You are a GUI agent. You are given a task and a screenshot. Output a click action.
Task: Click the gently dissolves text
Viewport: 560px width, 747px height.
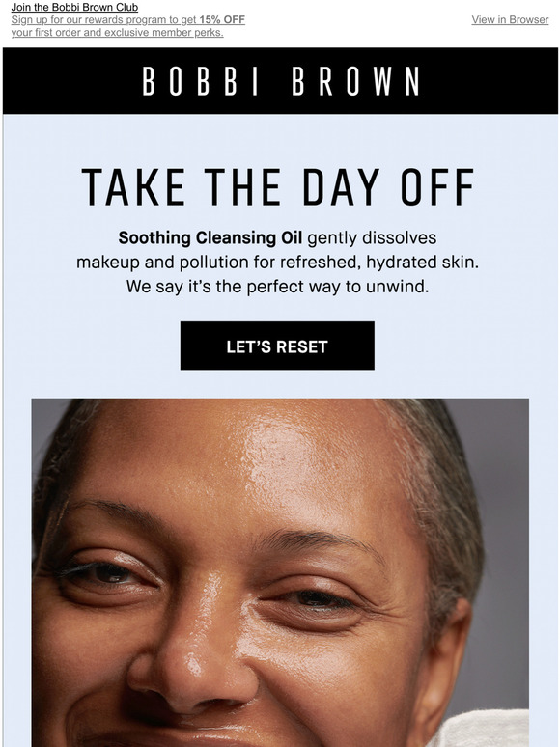pyautogui.click(x=372, y=237)
